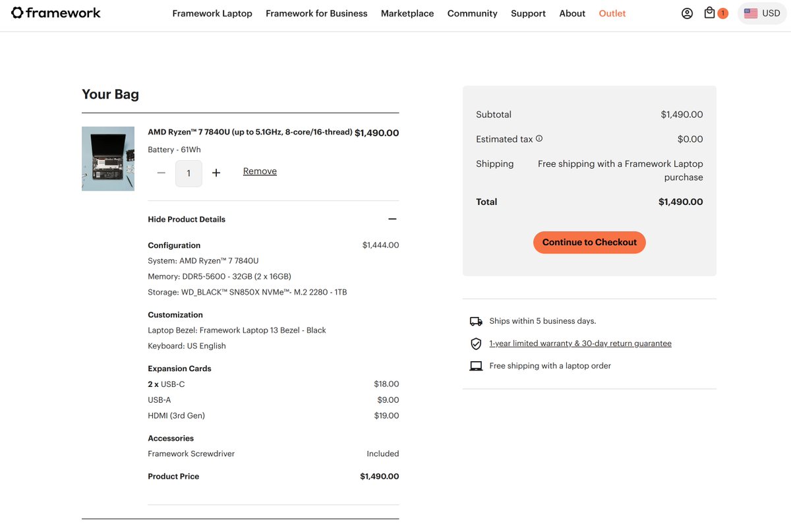Click the warranty shield icon

click(476, 343)
